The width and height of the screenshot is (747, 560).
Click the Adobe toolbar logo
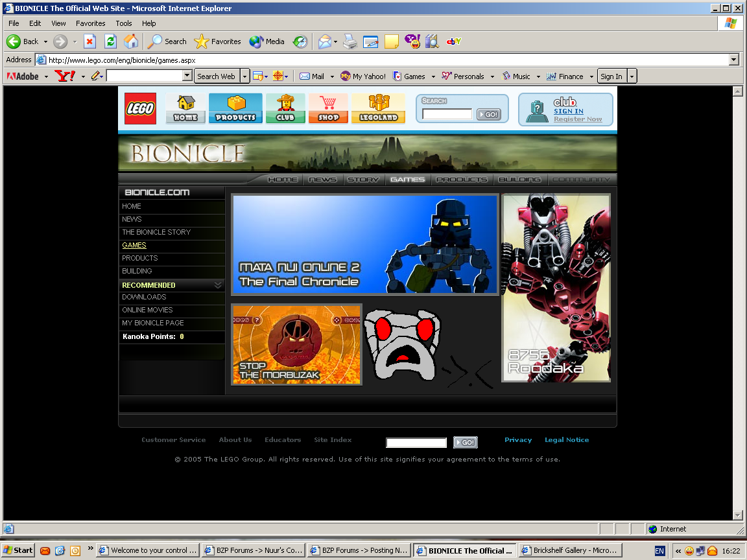pos(23,76)
